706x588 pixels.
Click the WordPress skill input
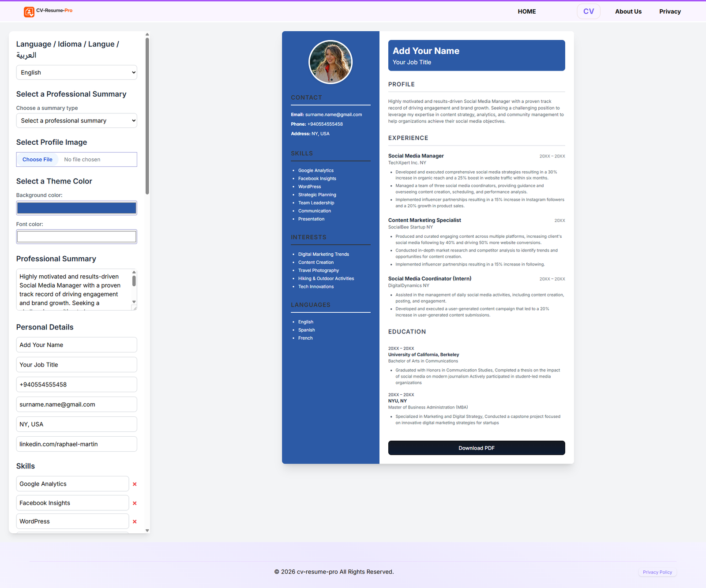click(73, 521)
